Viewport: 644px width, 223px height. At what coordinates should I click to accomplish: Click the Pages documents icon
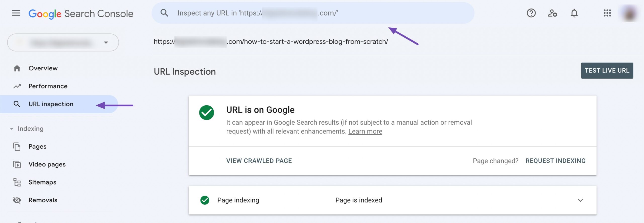tap(17, 147)
